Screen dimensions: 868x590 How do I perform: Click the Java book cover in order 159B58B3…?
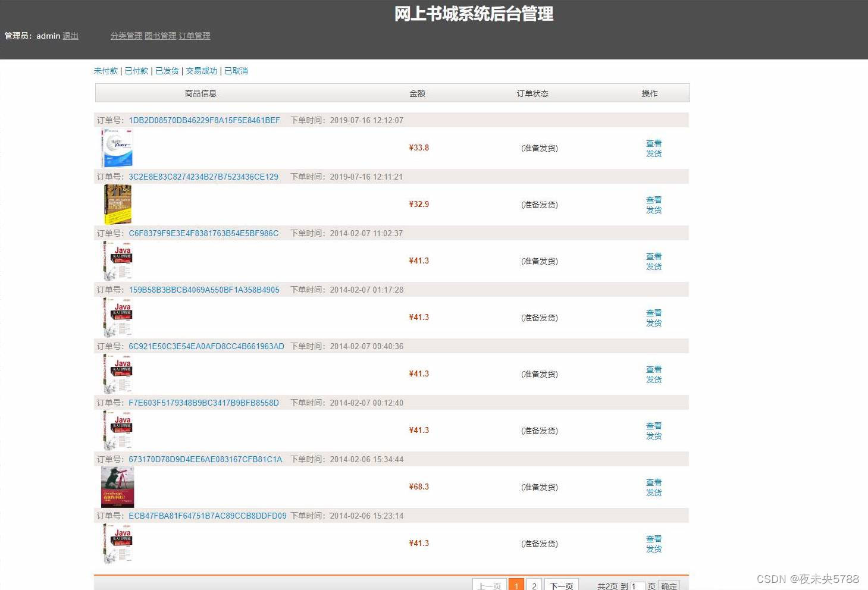pyautogui.click(x=117, y=318)
